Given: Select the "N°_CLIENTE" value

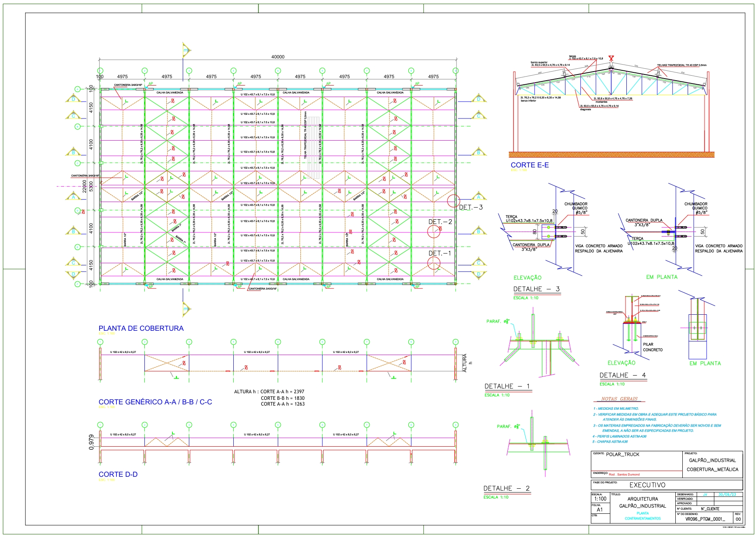Looking at the screenshot, I should coord(710,509).
